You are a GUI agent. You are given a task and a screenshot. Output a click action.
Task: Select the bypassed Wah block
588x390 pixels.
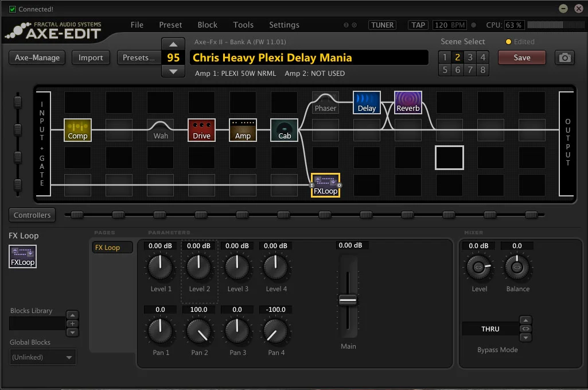click(161, 130)
